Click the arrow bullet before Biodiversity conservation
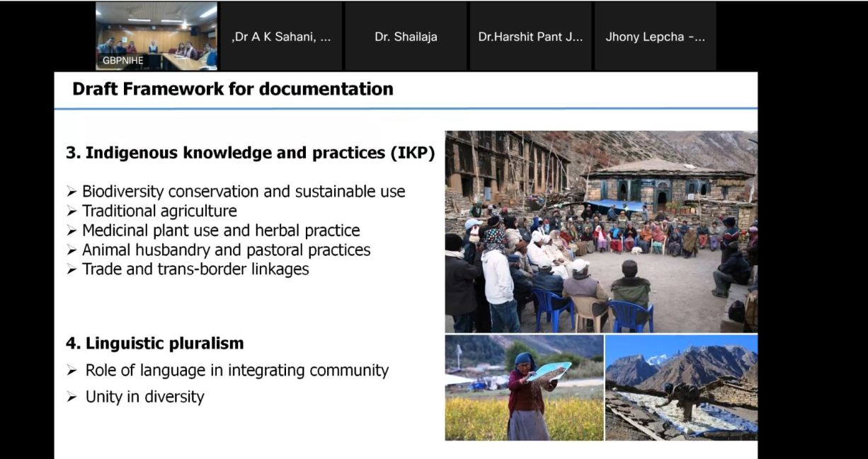Screen dimensions: 868x459 point(72,192)
